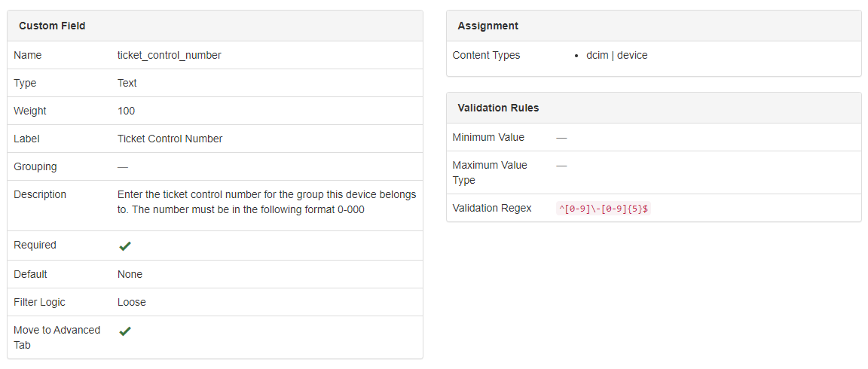This screenshot has height=369, width=868.
Task: Click the Weight value 100
Action: pos(126,111)
